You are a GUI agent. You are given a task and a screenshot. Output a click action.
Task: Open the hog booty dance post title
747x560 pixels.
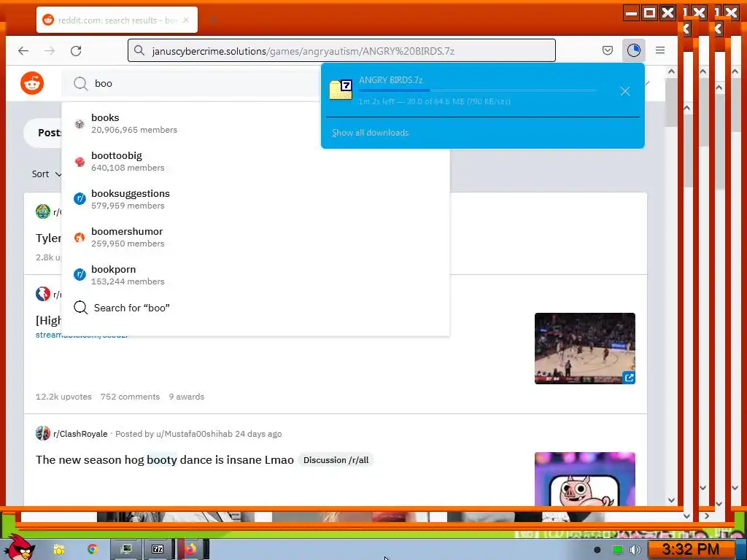(165, 460)
